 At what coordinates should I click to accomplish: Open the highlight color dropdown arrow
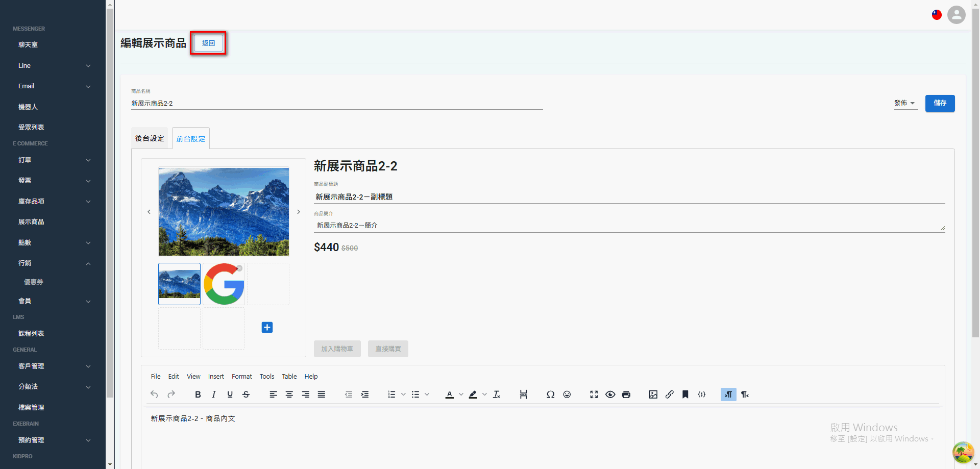(x=484, y=394)
